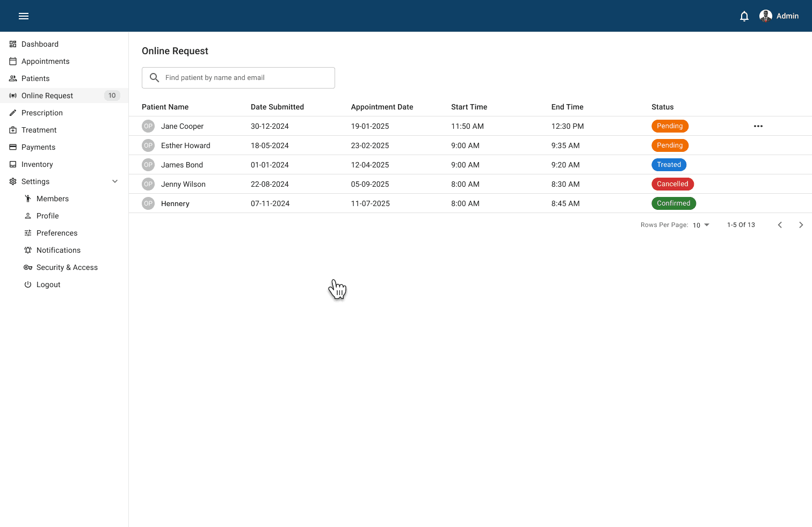Image resolution: width=812 pixels, height=527 pixels.
Task: Open Security & Access key icon
Action: pos(28,267)
